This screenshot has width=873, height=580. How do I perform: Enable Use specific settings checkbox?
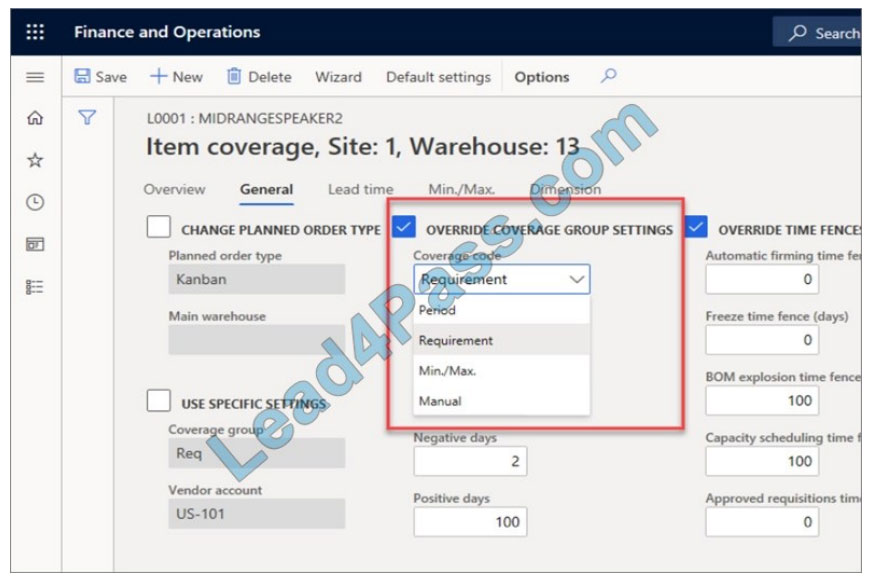pos(159,400)
